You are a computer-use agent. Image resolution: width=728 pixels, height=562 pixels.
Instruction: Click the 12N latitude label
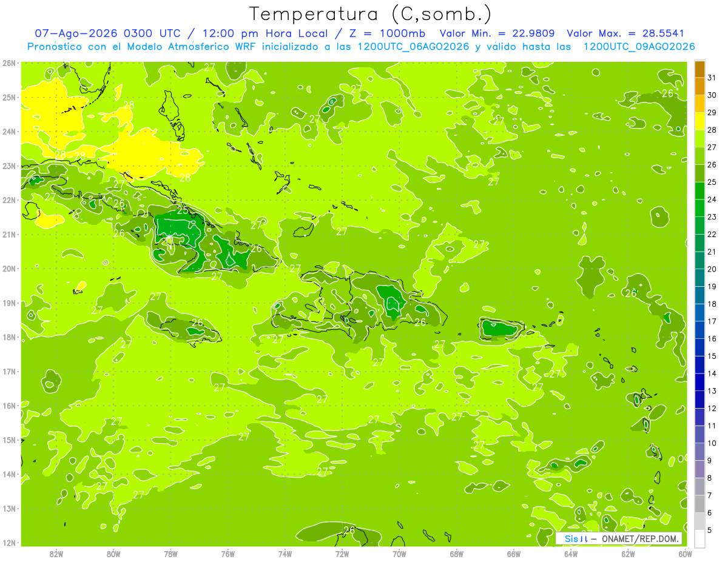tap(8, 543)
